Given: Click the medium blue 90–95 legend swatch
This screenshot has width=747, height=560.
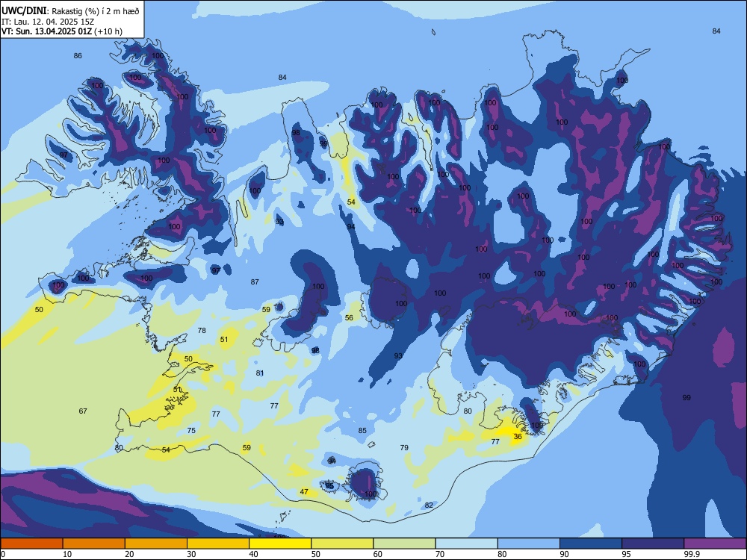Looking at the screenshot, I should (x=591, y=544).
